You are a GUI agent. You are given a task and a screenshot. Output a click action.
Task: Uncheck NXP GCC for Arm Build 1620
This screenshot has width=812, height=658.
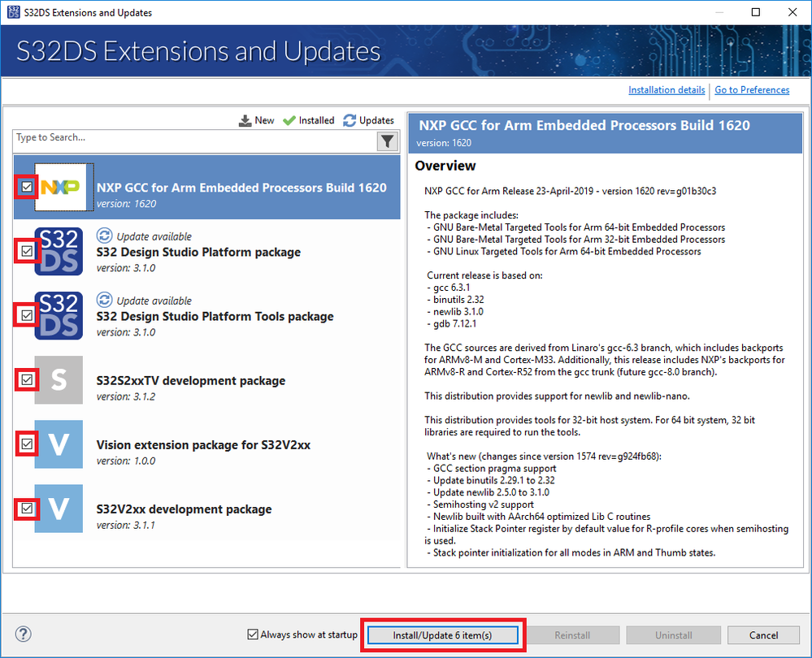tap(27, 187)
